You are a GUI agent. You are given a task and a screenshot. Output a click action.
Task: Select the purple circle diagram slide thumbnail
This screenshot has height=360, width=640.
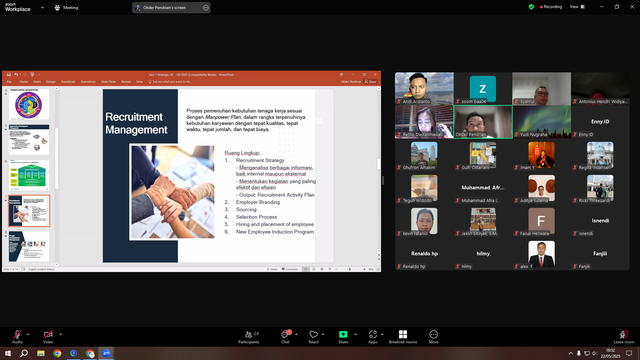(29, 104)
